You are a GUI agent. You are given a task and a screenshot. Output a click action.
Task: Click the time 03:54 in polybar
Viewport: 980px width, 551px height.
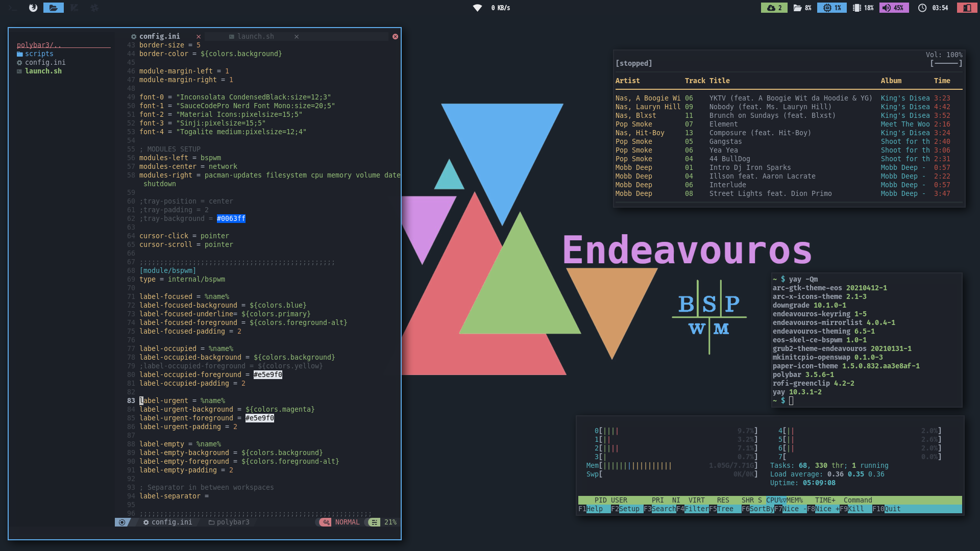(x=940, y=8)
